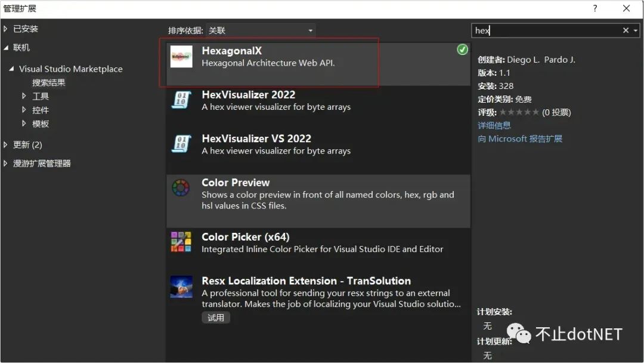
Task: Clear the search box with the X
Action: point(626,30)
